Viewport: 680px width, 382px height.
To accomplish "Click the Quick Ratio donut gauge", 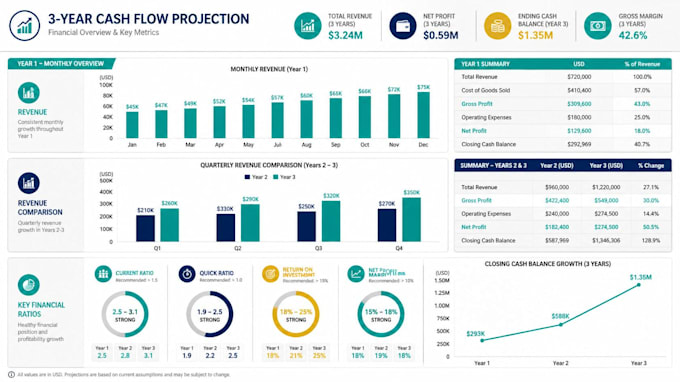I will [209, 314].
